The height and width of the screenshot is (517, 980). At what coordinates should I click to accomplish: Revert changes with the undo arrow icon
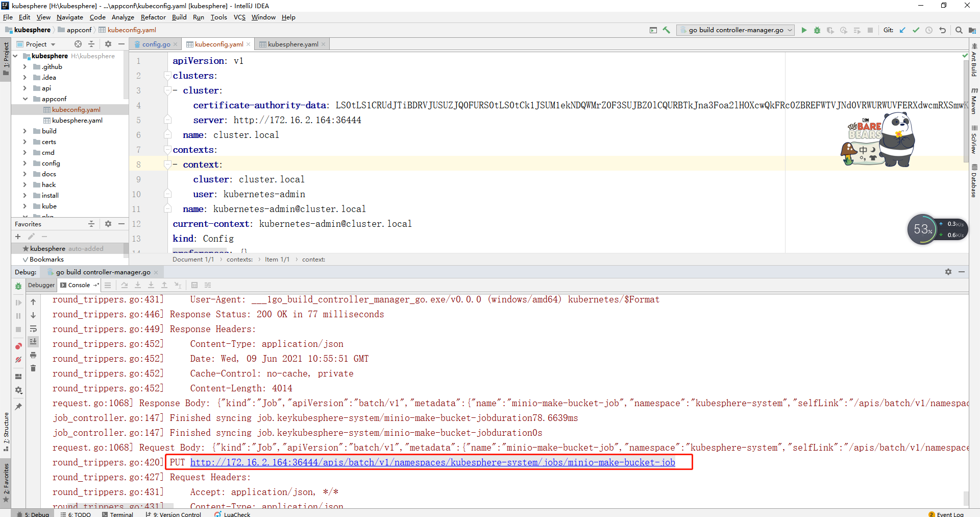tap(942, 30)
